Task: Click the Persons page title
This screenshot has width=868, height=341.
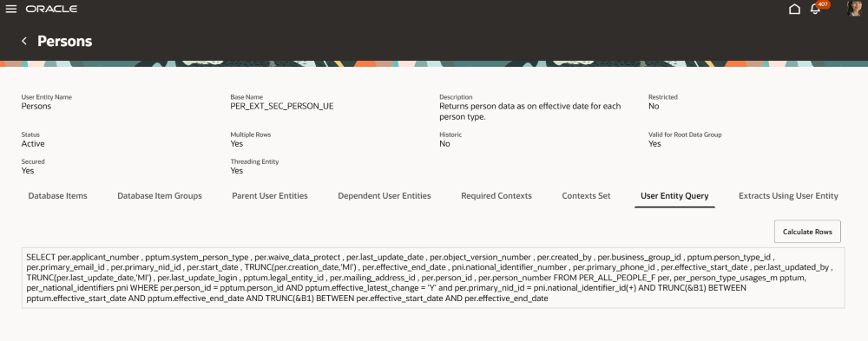Action: 65,41
